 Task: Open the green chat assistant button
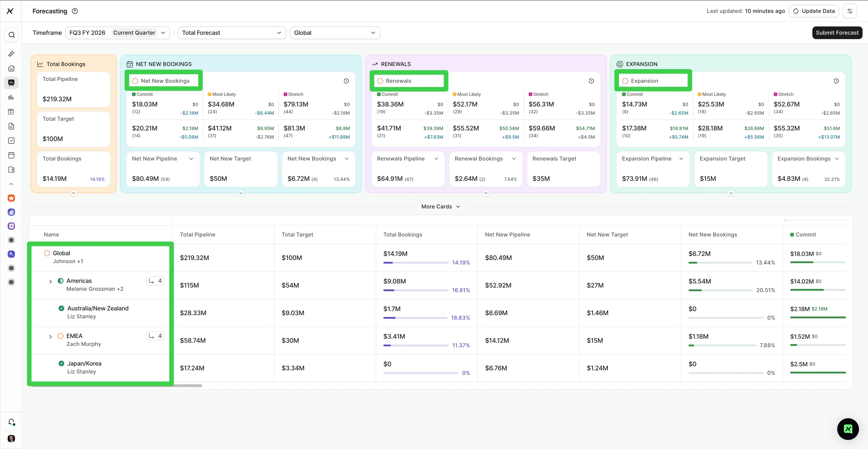tap(848, 429)
